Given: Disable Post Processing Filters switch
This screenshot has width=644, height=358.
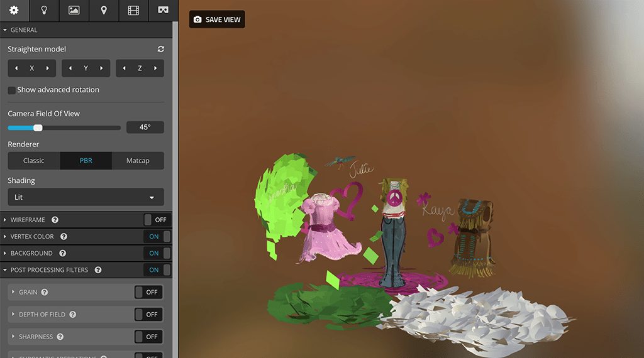Looking at the screenshot, I should pyautogui.click(x=157, y=270).
